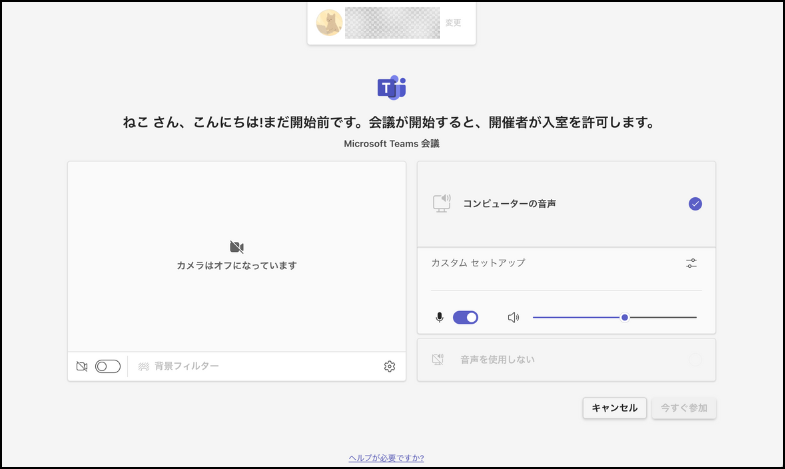Click the purple checkmark for computer audio
The height and width of the screenshot is (469, 785).
coord(695,204)
